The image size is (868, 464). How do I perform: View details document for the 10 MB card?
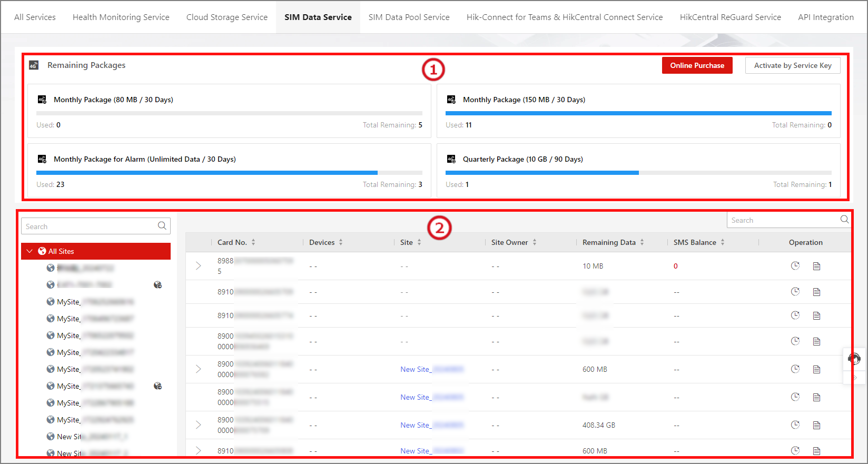click(816, 266)
